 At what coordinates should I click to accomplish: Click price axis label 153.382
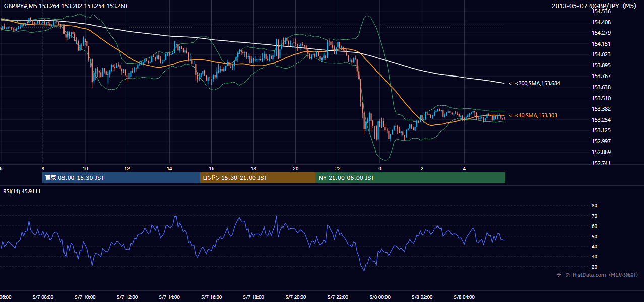[601, 109]
